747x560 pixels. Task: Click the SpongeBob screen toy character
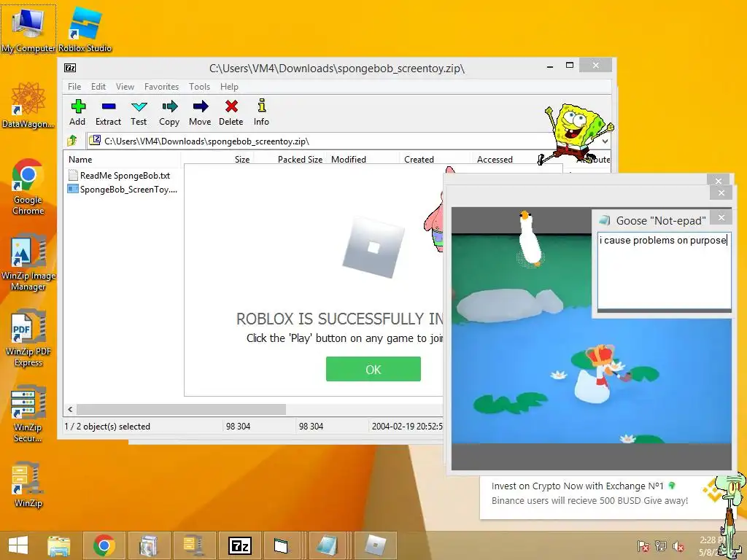[575, 133]
